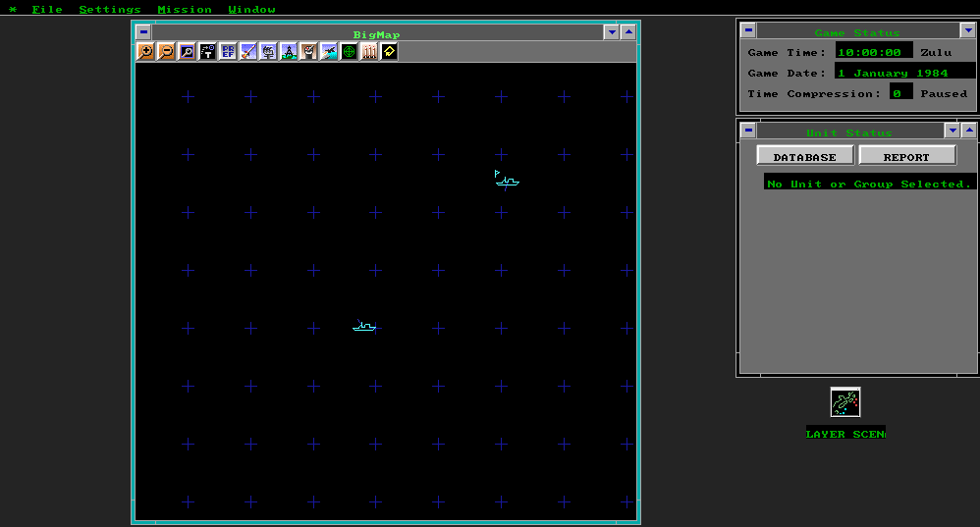Click the navigation dividers compass icon
The height and width of the screenshot is (527, 980).
point(289,52)
